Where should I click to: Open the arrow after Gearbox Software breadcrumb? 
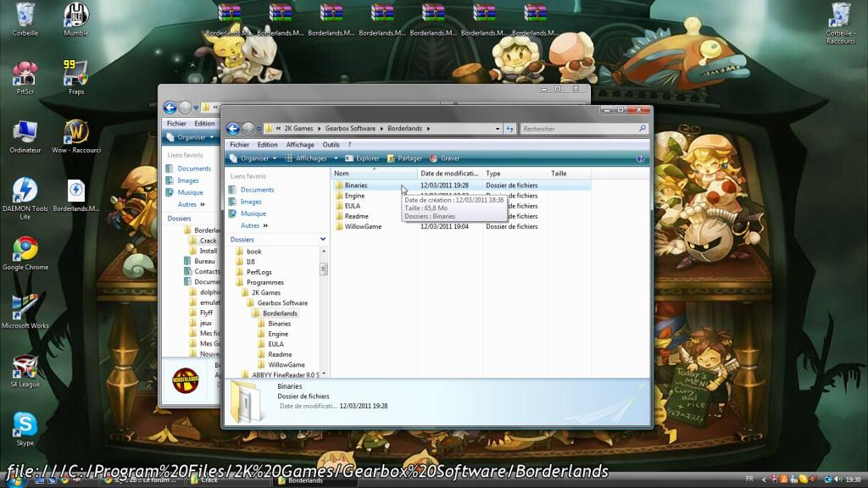(x=381, y=129)
